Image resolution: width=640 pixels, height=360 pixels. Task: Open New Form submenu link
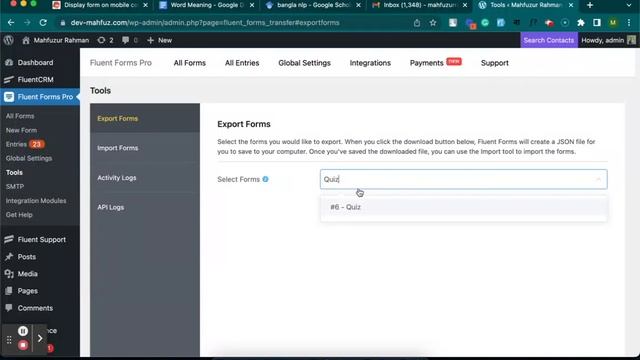coord(21,130)
